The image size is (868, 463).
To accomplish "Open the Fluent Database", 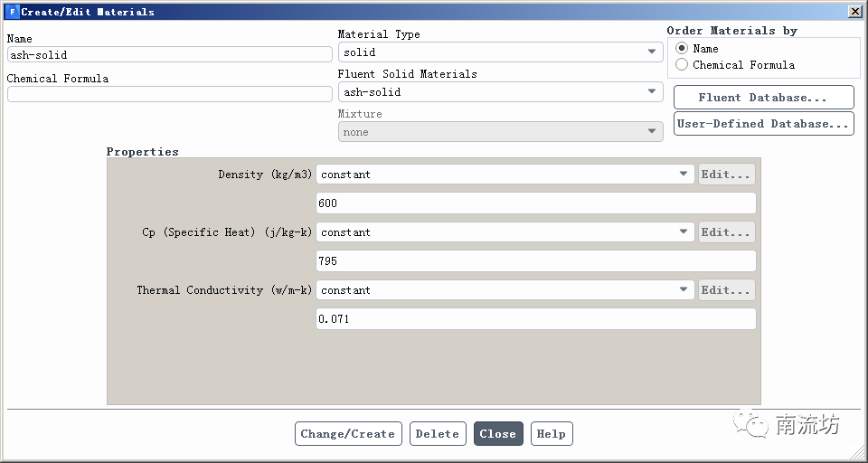I will point(763,98).
